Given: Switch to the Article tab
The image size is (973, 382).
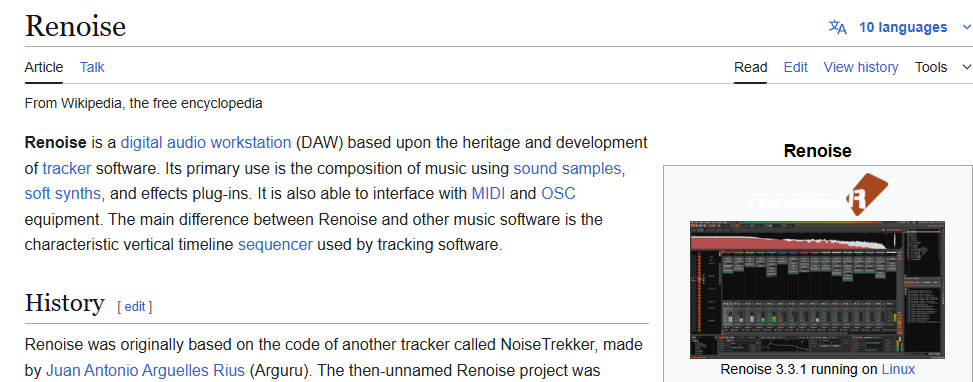Looking at the screenshot, I should point(44,67).
